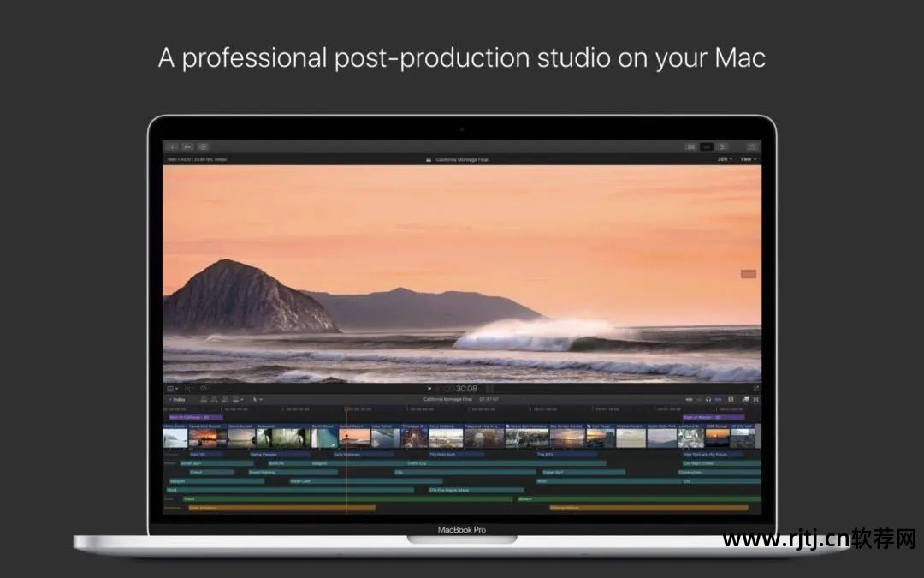Toggle headphones solo button in timeline
This screenshot has height=578, width=924.
tap(708, 399)
